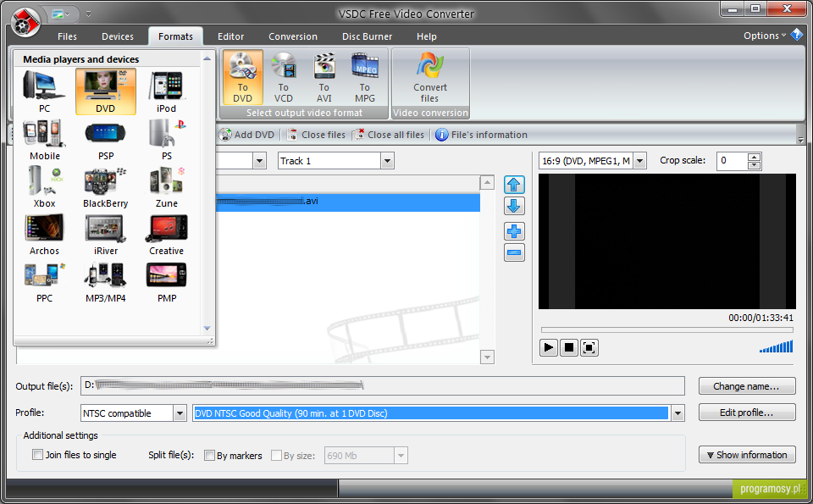The width and height of the screenshot is (813, 504).
Task: Select the Creative player icon
Action: point(167,235)
